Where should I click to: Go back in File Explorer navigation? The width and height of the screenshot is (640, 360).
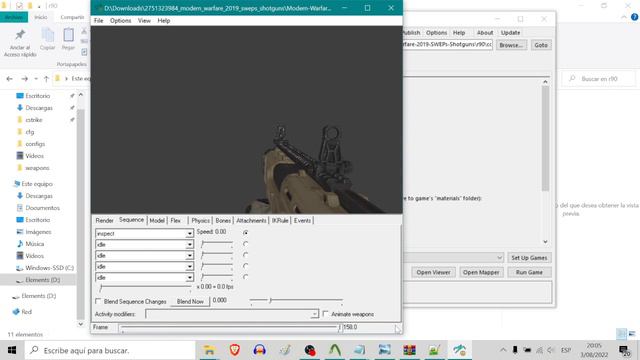(9, 79)
